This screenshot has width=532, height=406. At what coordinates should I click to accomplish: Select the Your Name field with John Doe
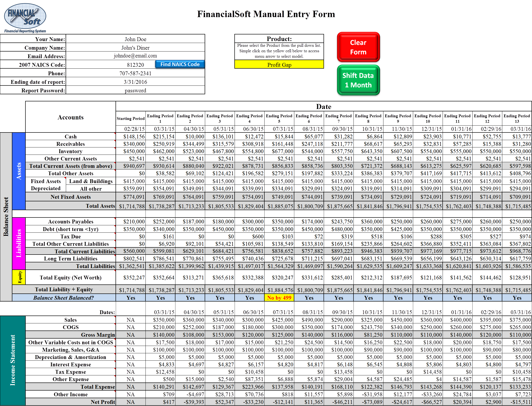[x=135, y=39]
